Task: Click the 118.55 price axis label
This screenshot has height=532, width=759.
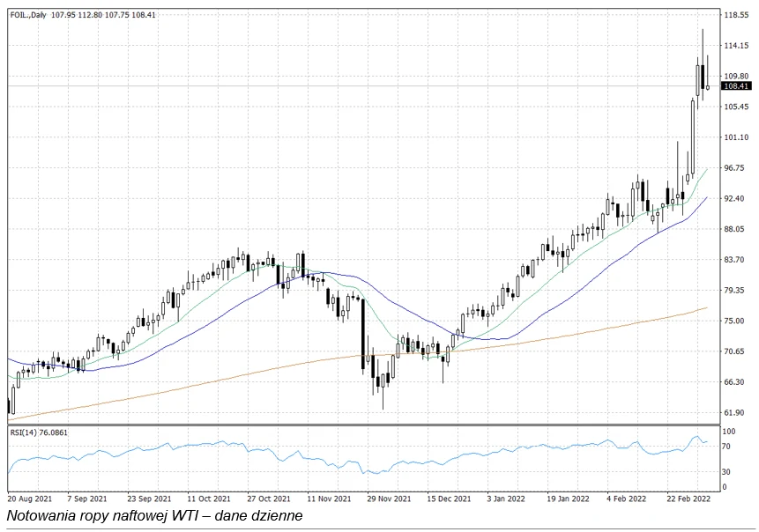Action: [735, 15]
